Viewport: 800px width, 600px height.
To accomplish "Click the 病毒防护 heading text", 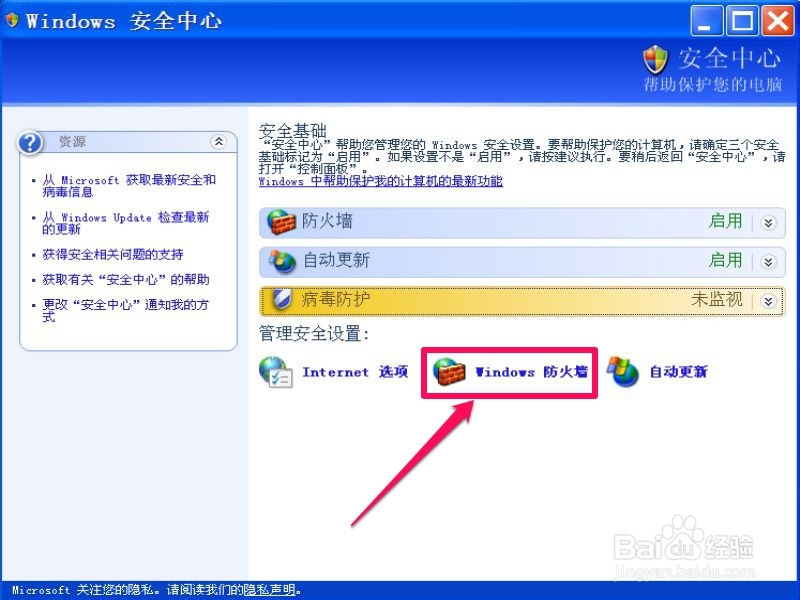I will tap(335, 299).
